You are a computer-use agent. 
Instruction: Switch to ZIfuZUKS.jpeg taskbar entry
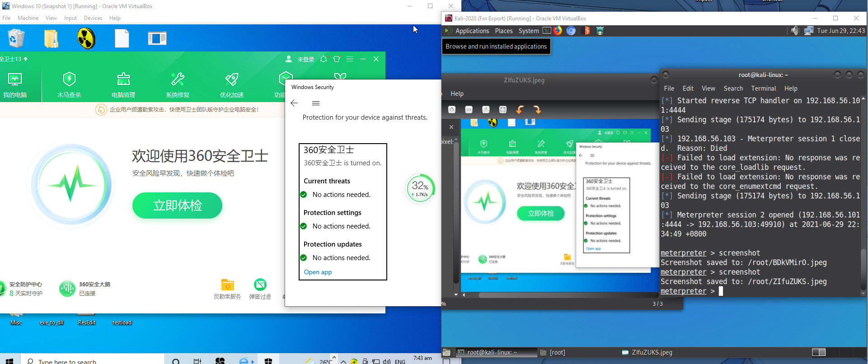point(647,352)
